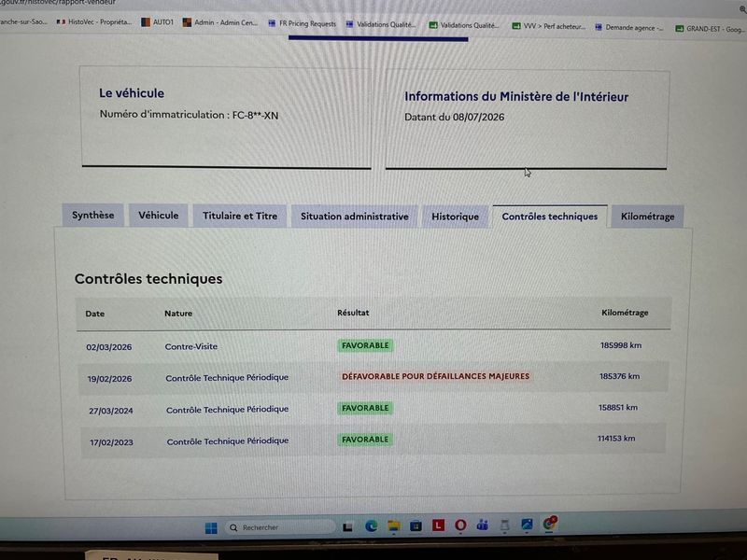Click FAVORABLE badge in the 17/02/2023 row

(x=365, y=440)
